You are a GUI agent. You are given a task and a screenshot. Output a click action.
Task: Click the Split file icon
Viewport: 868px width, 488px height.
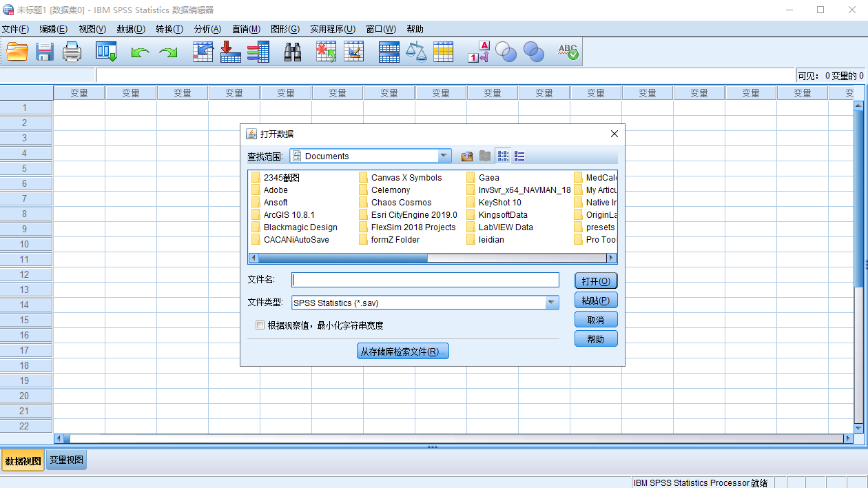tap(389, 52)
